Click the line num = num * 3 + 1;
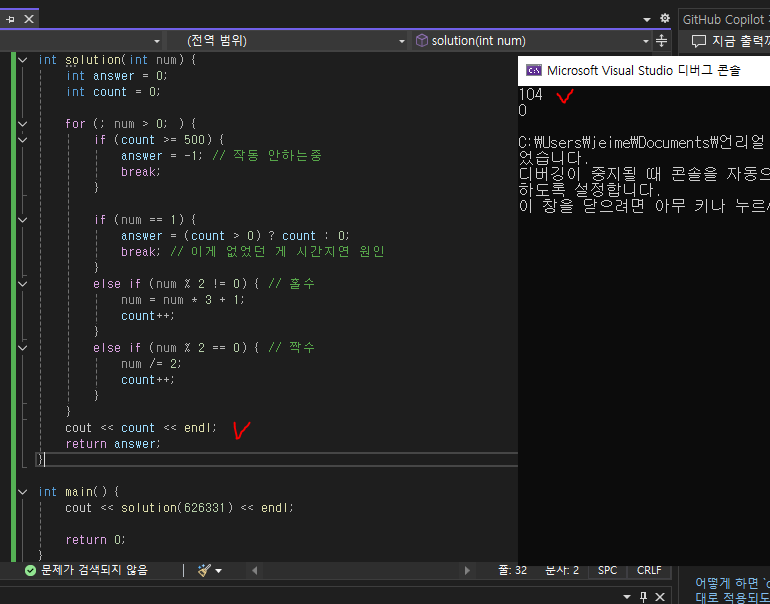 [183, 300]
